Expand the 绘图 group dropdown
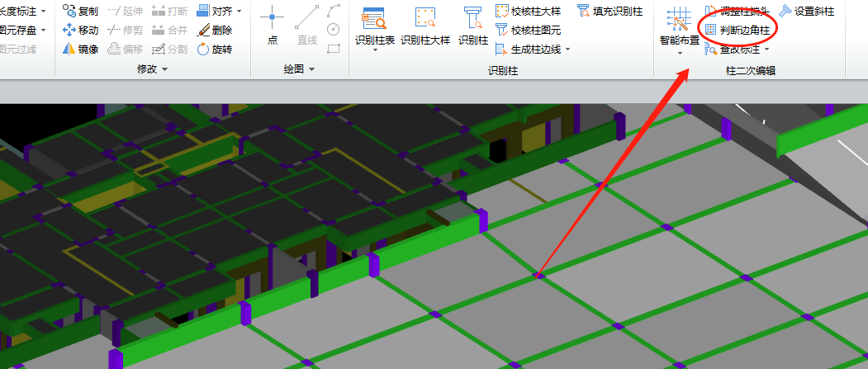Viewport: 868px width, 369px height. pyautogui.click(x=311, y=69)
